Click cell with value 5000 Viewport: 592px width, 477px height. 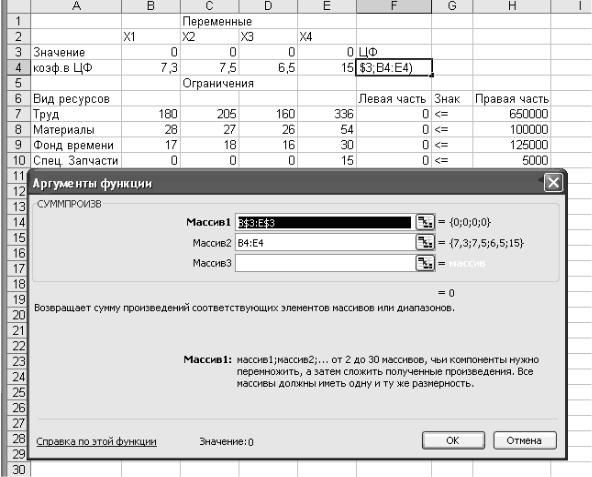tap(512, 160)
